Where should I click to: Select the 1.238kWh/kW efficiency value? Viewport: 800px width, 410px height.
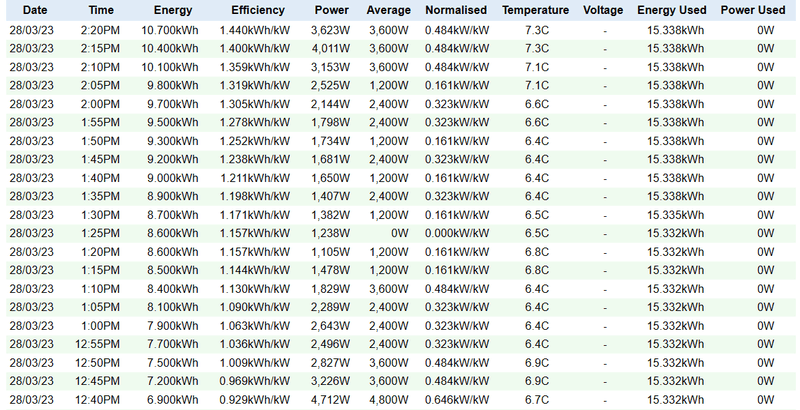coord(255,160)
